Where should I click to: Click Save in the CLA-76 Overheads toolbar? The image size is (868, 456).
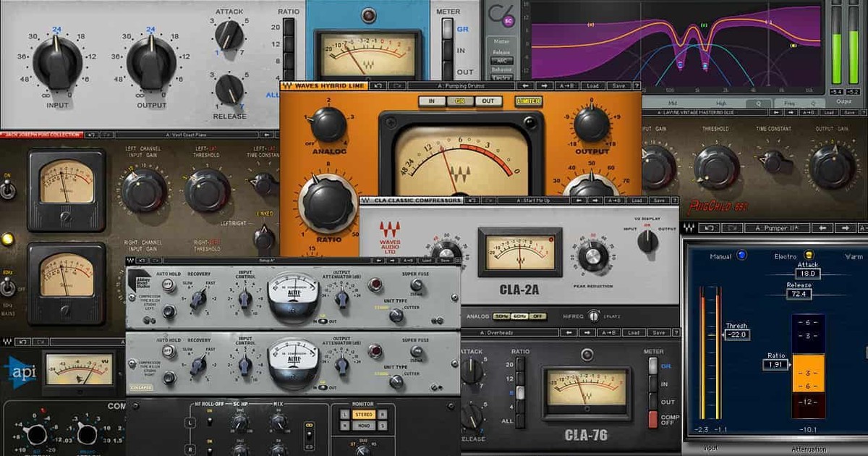coord(658,333)
